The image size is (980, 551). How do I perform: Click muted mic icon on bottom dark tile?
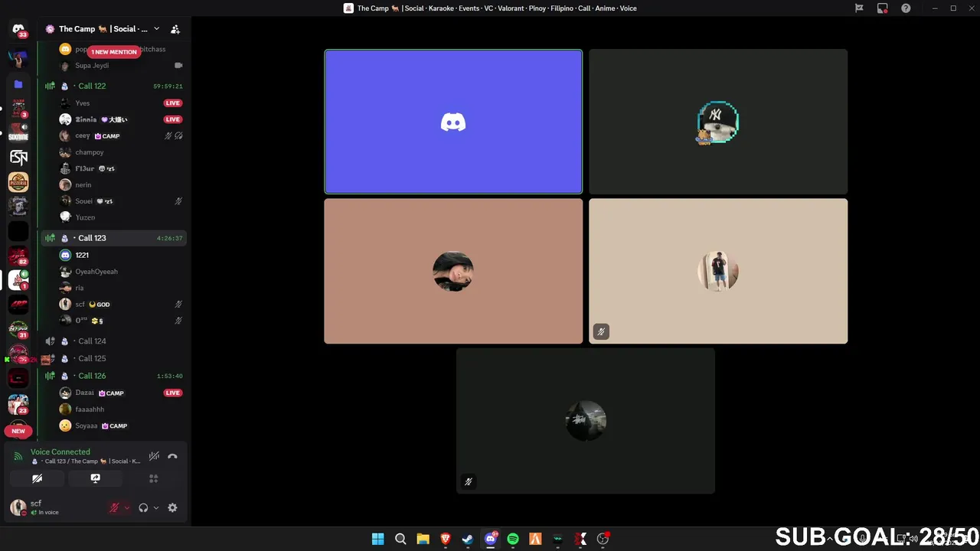(469, 481)
